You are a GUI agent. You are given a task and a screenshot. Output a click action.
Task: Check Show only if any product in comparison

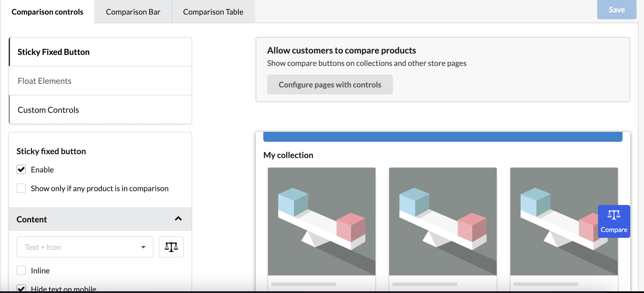pyautogui.click(x=21, y=188)
